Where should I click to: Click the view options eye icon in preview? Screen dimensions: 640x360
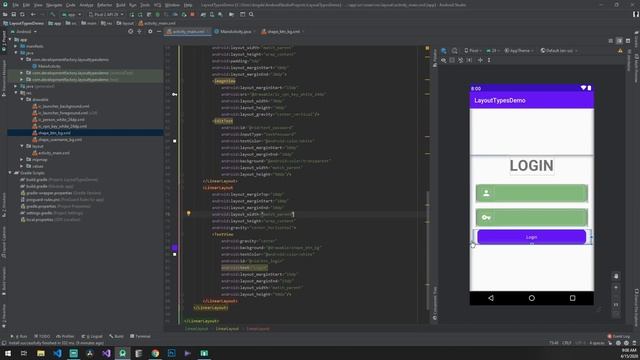444,60
